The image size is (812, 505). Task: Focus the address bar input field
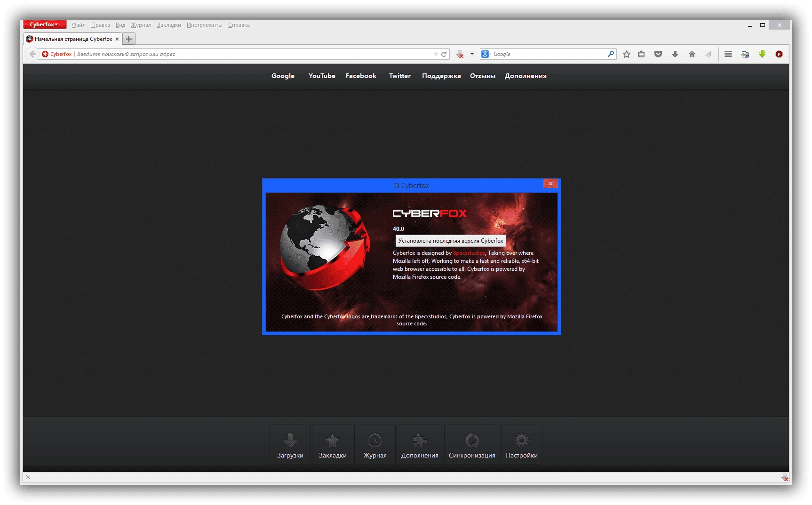point(254,54)
